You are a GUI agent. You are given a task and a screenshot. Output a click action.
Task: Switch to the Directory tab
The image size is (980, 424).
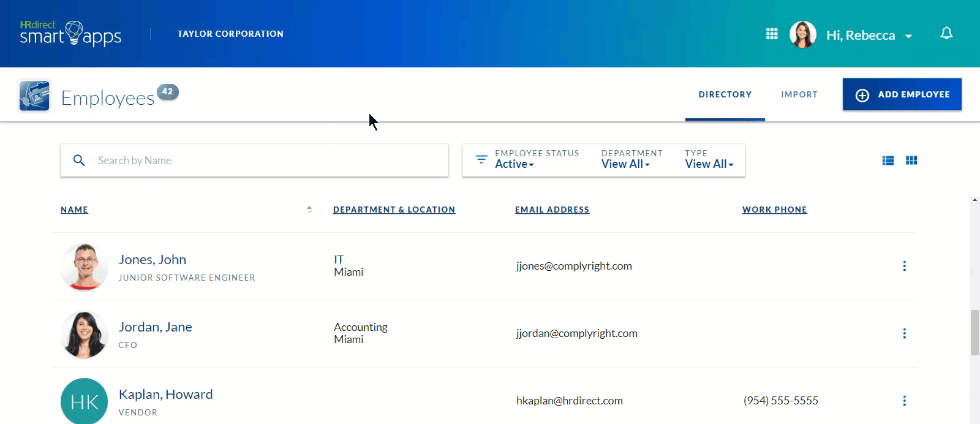(x=725, y=94)
